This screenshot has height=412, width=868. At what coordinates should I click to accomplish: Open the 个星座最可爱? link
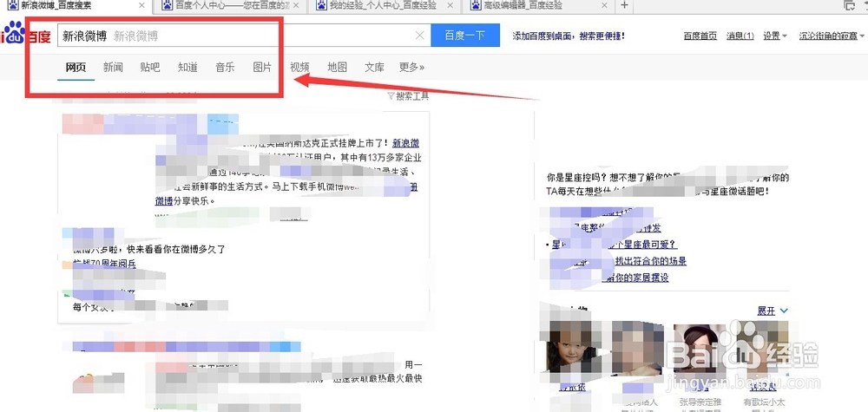[642, 245]
